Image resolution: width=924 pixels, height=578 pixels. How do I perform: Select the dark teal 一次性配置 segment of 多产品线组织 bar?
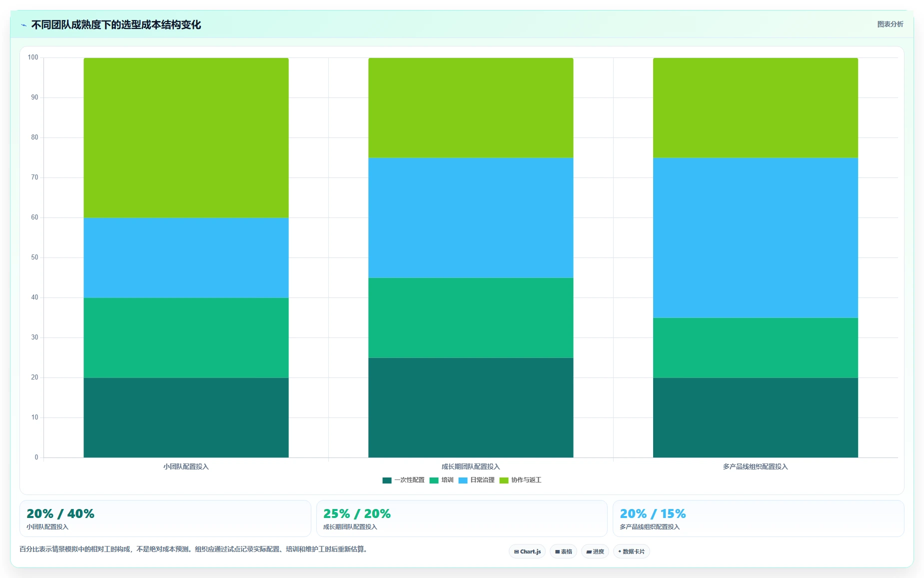(x=756, y=417)
